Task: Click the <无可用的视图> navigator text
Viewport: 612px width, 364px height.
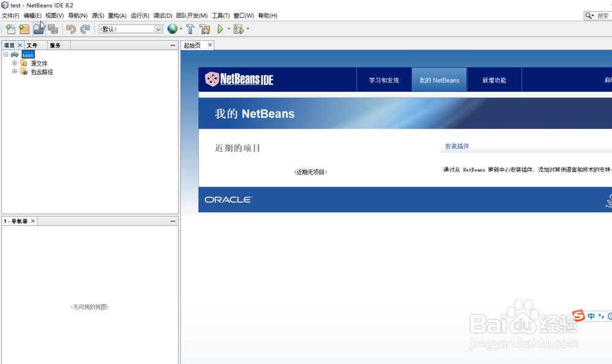Action: coord(90,307)
